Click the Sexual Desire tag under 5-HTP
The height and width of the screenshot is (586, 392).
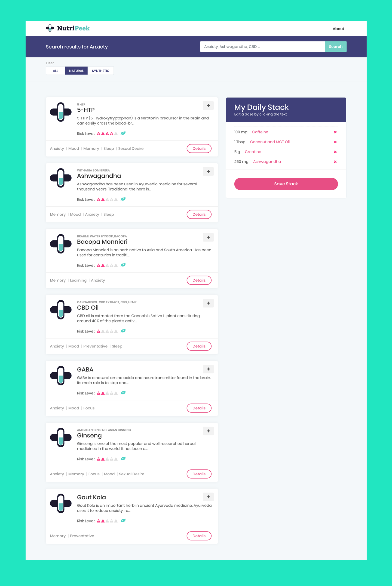[131, 149]
